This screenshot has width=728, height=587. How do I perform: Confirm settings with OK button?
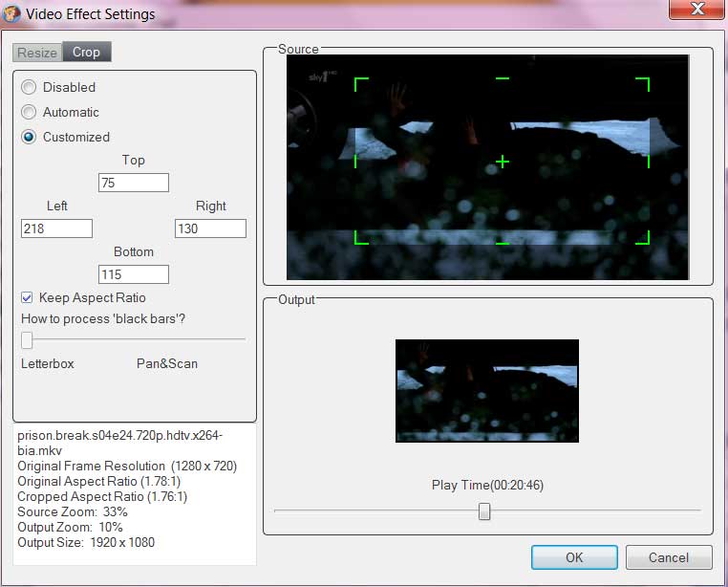pyautogui.click(x=574, y=557)
